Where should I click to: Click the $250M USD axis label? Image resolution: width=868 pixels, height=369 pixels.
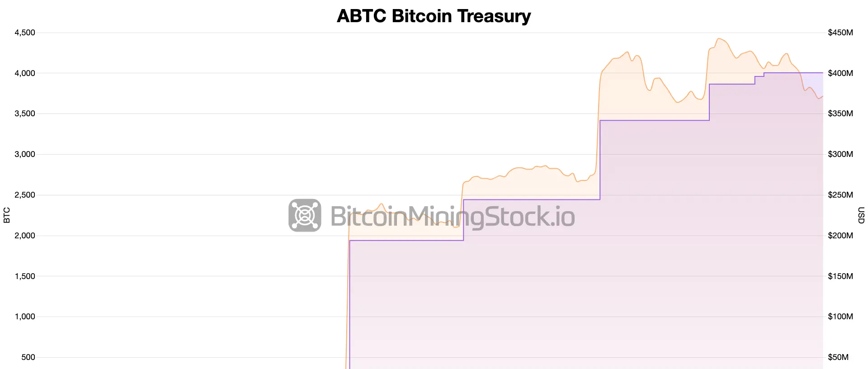click(x=840, y=195)
